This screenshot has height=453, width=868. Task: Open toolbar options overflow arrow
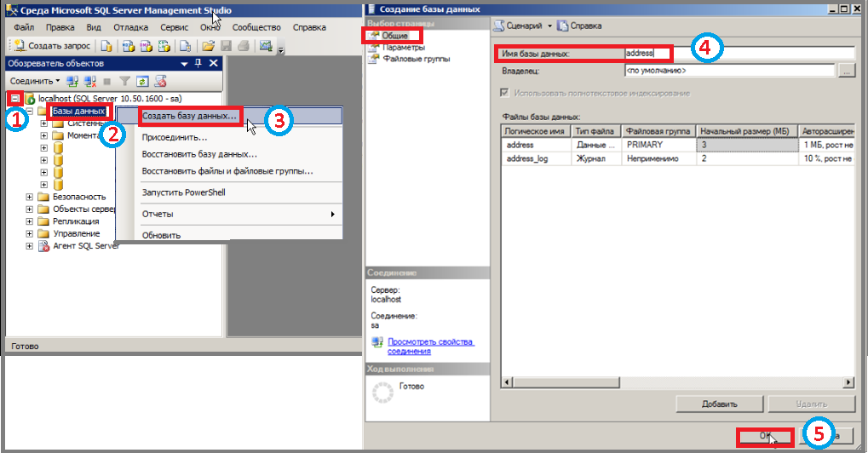coord(281,49)
